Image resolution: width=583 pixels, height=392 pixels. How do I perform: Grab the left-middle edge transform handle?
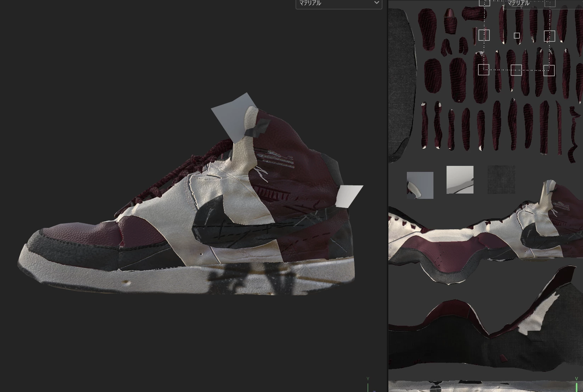[484, 35]
